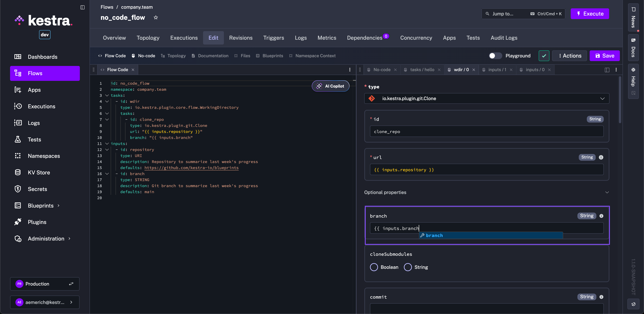The width and height of the screenshot is (644, 314).
Task: Star the no_code_flow as favorite
Action: point(156,17)
